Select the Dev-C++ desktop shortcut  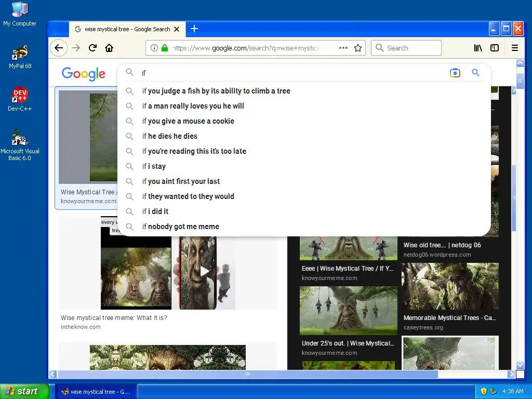(x=20, y=99)
